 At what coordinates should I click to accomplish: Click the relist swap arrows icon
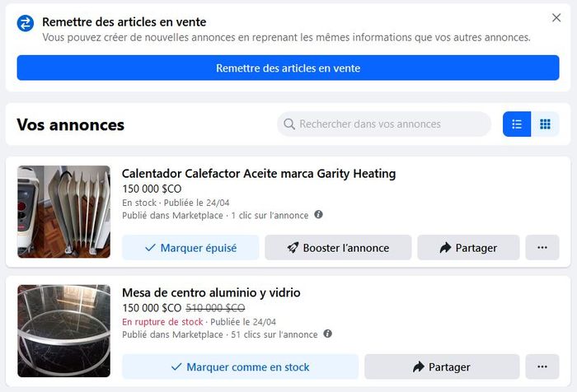(26, 24)
